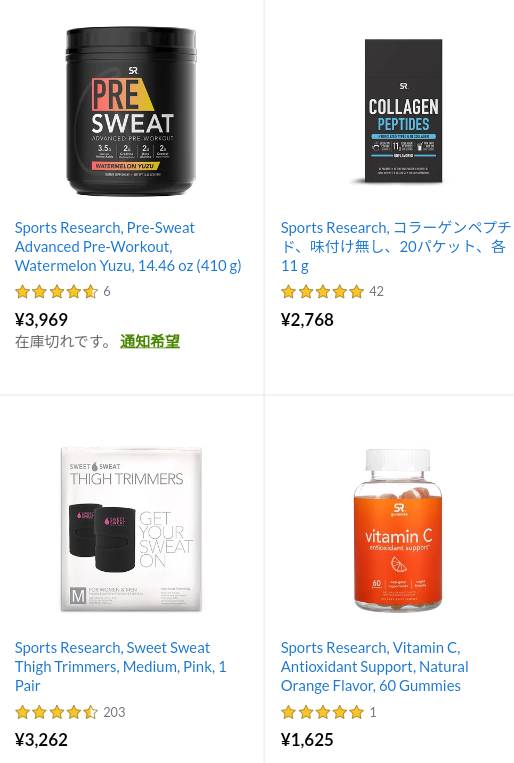Click star rating of Thigh Trimmers
This screenshot has width=514, height=763.
56,712
